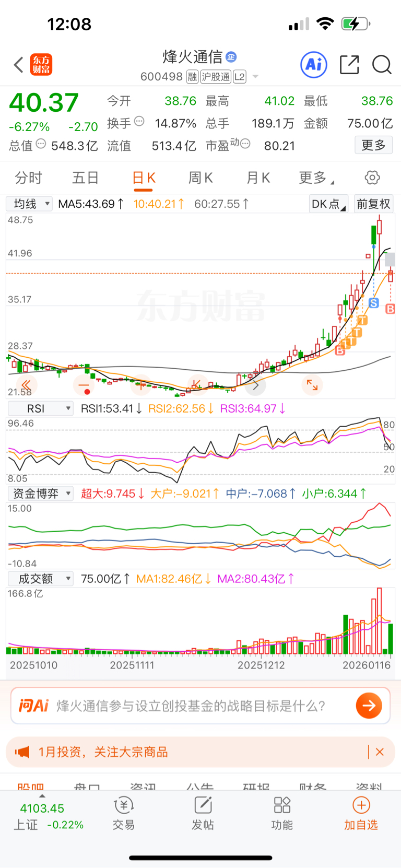Zoom in chart with plus control

(141, 385)
